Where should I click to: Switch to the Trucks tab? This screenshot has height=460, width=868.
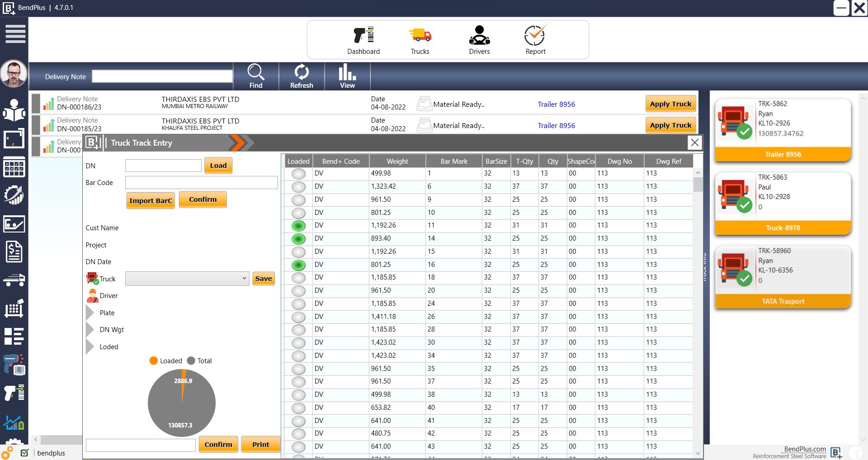coord(420,40)
